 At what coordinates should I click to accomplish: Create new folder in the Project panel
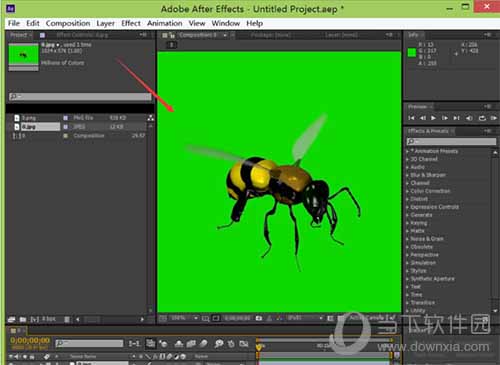(x=23, y=319)
